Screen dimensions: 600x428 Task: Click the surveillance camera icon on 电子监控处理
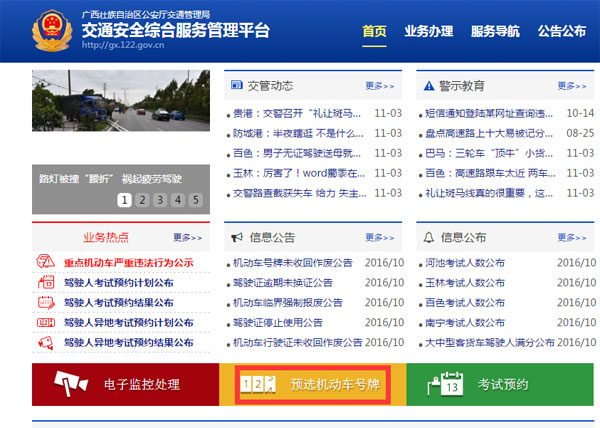coord(70,383)
